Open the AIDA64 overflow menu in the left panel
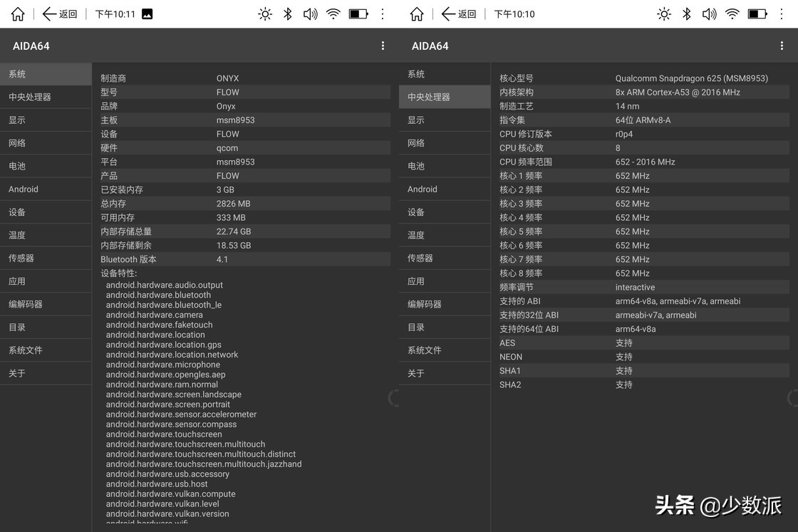Screen dimensions: 798x532 pyautogui.click(x=383, y=46)
